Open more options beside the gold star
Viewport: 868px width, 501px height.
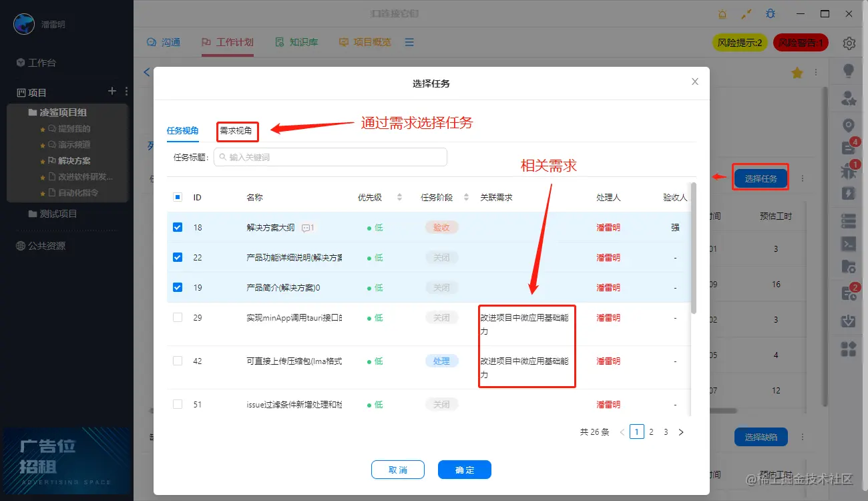pyautogui.click(x=815, y=73)
